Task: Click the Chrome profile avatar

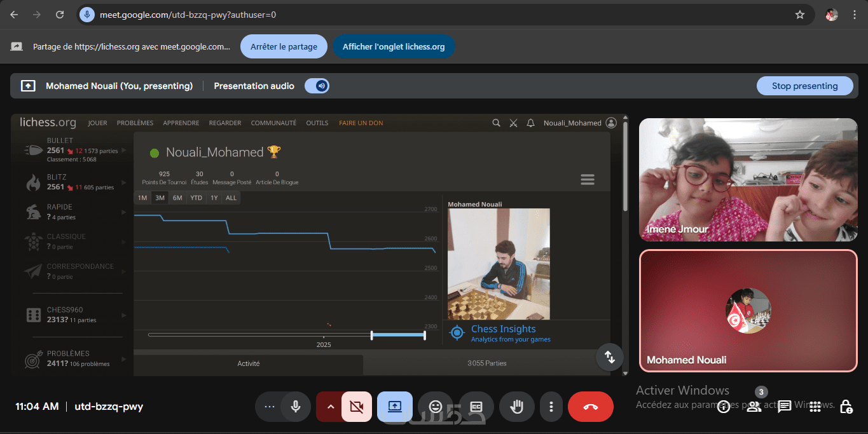Action: click(832, 15)
